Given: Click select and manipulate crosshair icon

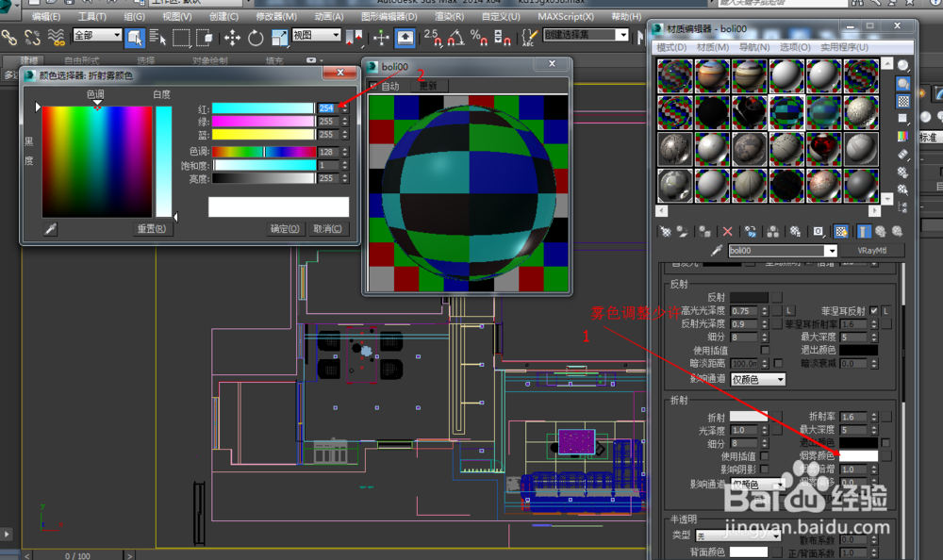Looking at the screenshot, I should [x=381, y=38].
